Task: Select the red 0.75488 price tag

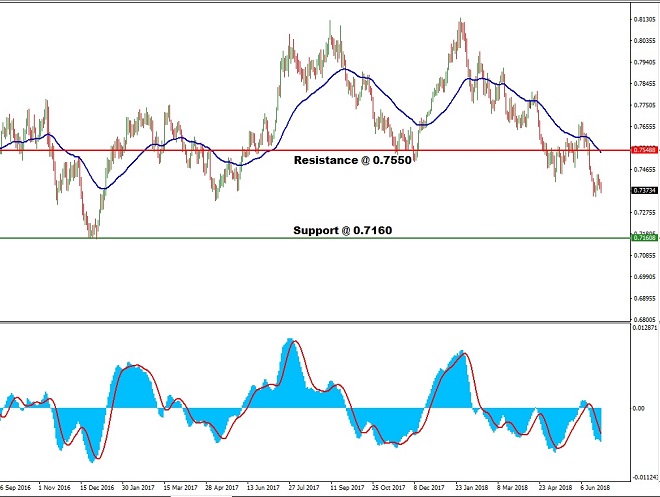Action: coord(644,150)
